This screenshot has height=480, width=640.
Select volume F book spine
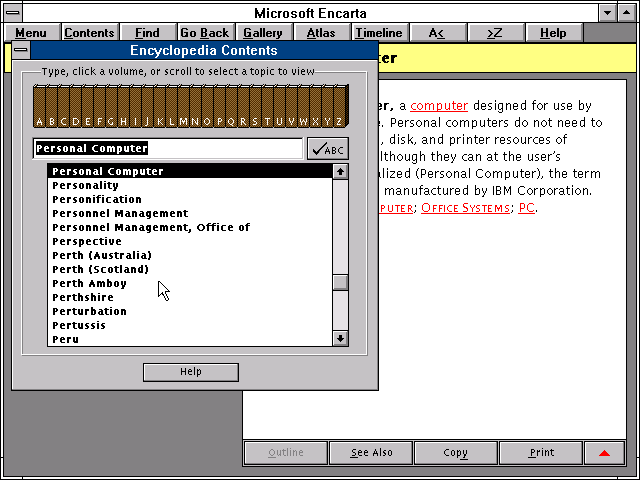100,107
